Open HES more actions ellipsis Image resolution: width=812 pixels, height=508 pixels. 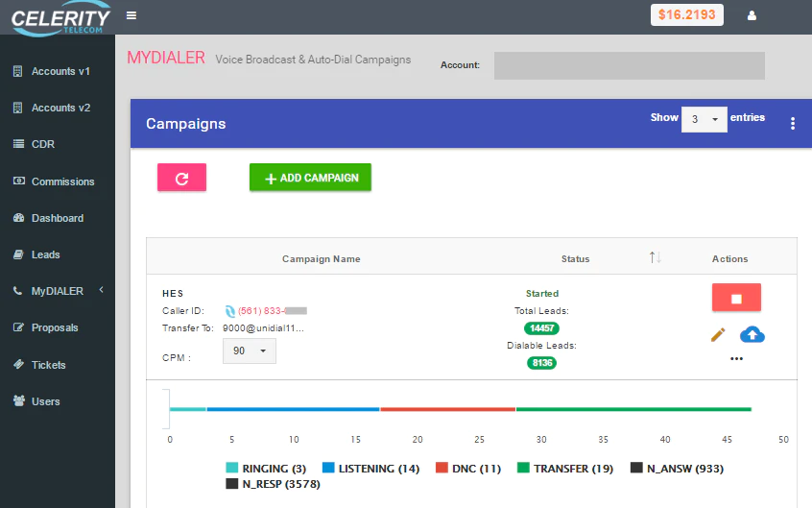tap(736, 359)
